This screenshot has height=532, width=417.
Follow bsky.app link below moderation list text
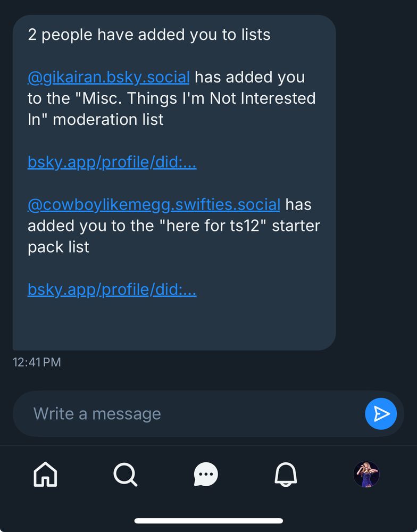(112, 162)
